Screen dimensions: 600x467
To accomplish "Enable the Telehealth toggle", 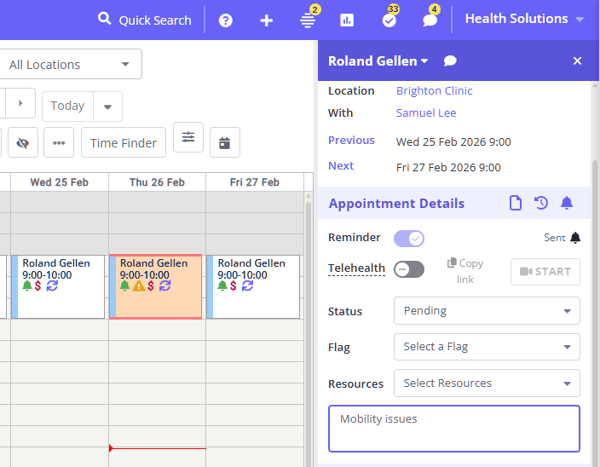I will [409, 269].
